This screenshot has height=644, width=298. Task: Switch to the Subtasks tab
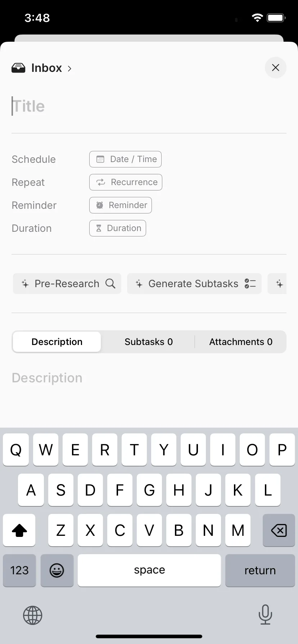[149, 342]
